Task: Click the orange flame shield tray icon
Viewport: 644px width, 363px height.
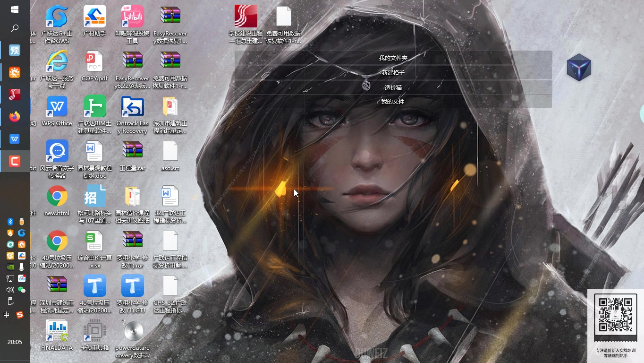Action: click(x=10, y=233)
